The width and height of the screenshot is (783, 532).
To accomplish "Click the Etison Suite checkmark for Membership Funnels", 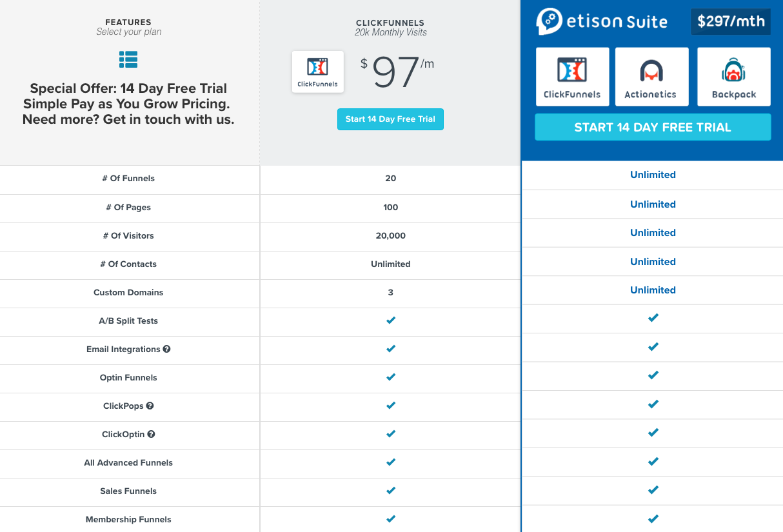I will click(653, 518).
